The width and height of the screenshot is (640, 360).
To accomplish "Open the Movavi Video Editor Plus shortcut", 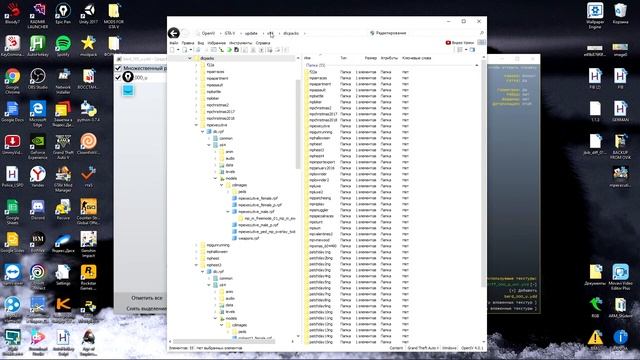I will coord(620,276).
